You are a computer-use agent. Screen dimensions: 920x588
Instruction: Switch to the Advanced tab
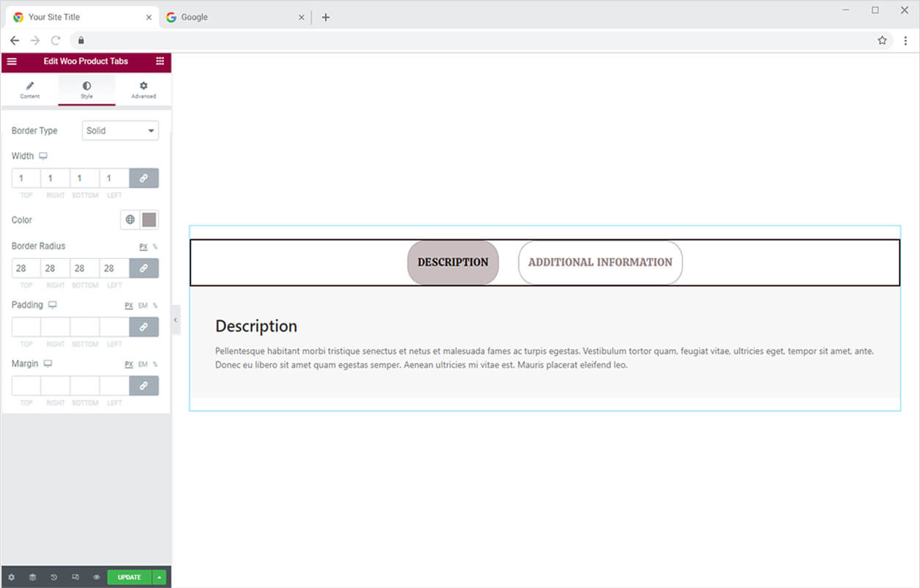143,89
